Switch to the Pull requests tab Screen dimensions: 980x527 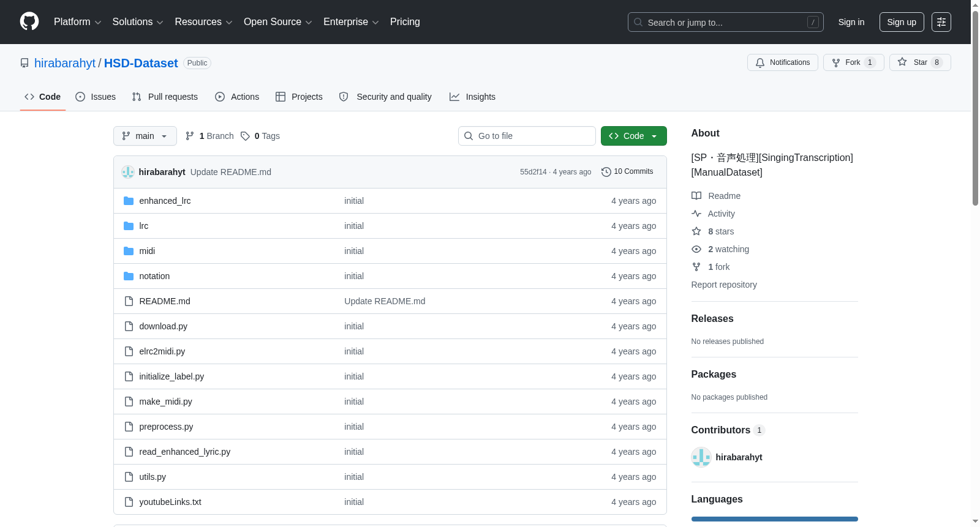point(165,97)
